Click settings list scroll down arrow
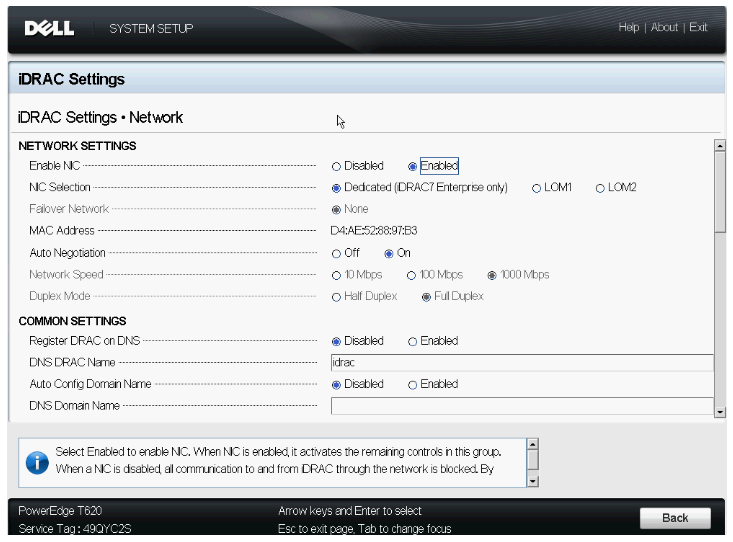This screenshot has width=733, height=542. (720, 412)
